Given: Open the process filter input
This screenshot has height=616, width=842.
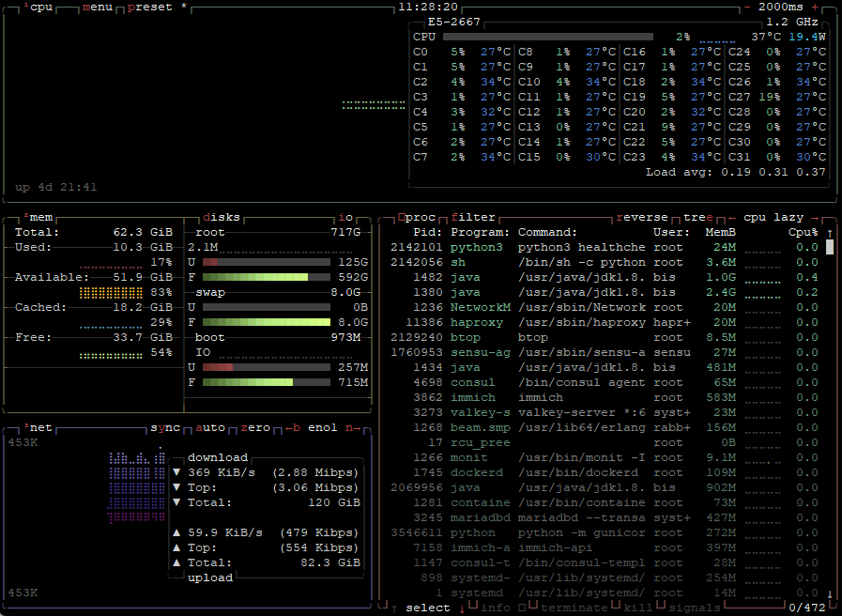Looking at the screenshot, I should 473,217.
